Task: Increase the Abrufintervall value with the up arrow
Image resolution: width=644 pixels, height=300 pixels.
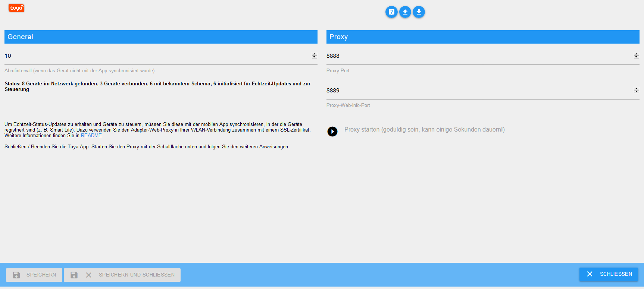Action: pos(315,54)
